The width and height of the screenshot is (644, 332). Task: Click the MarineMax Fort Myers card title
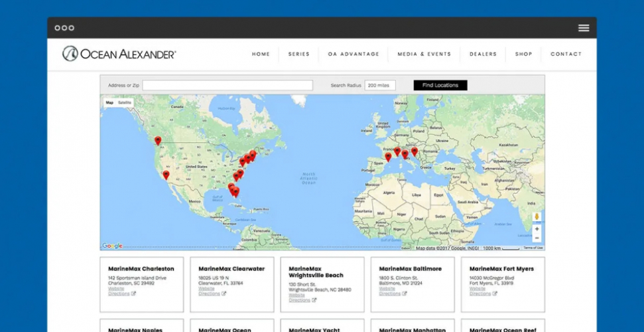pyautogui.click(x=501, y=269)
